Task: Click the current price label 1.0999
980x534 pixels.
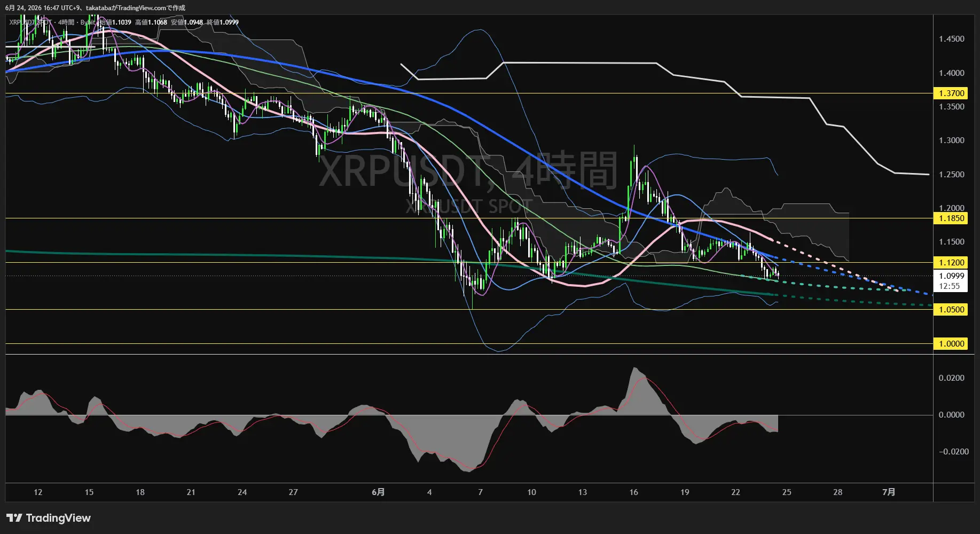Action: [x=951, y=276]
